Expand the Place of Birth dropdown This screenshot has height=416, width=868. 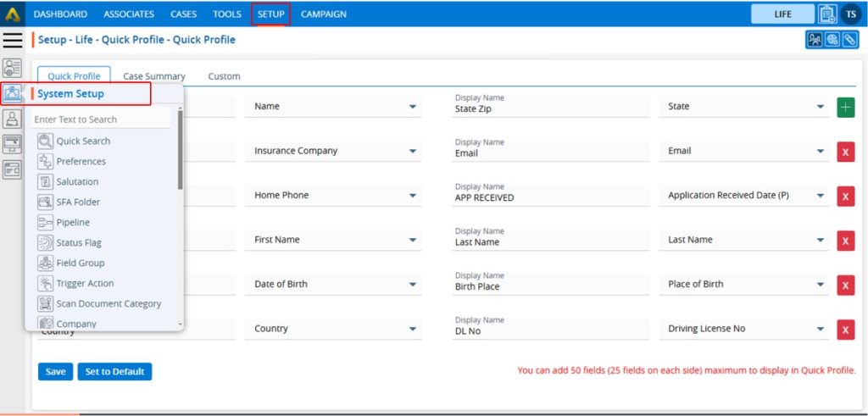coord(821,285)
